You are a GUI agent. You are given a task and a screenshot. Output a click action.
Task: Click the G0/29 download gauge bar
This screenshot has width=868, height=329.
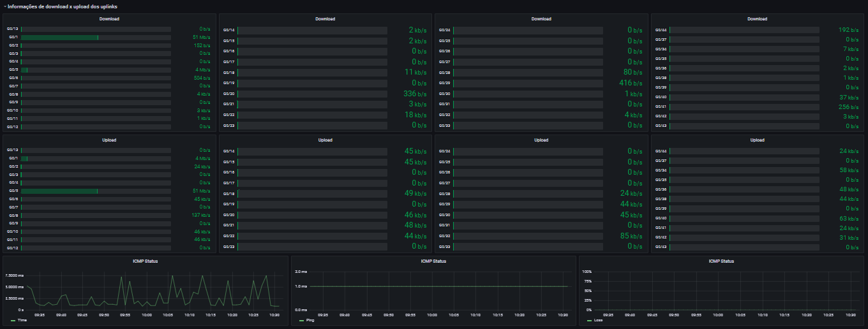(x=529, y=83)
